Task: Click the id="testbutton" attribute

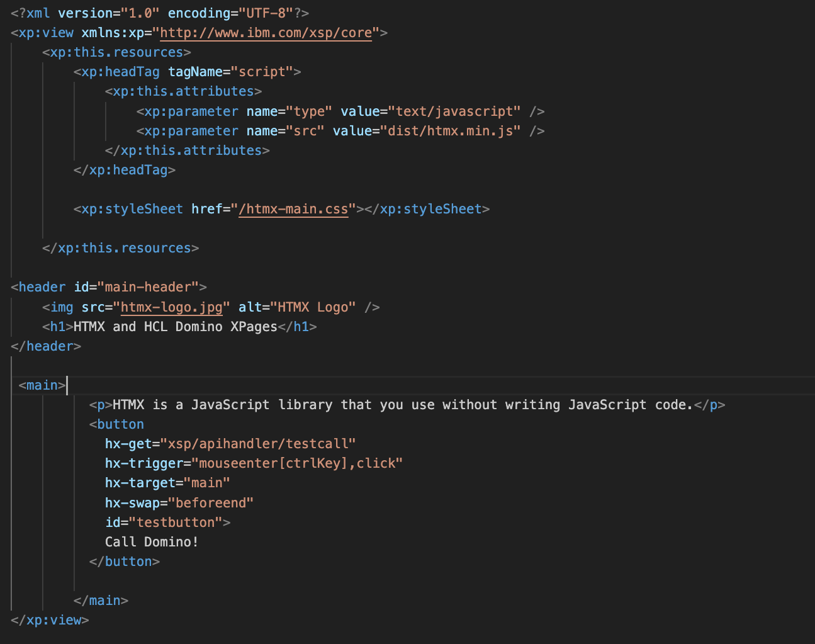Action: (x=164, y=523)
